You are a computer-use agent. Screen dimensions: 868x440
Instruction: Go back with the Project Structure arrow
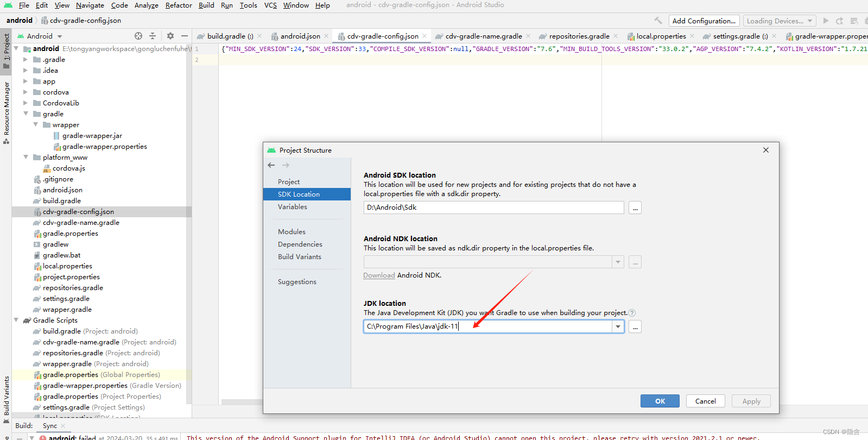coord(271,165)
